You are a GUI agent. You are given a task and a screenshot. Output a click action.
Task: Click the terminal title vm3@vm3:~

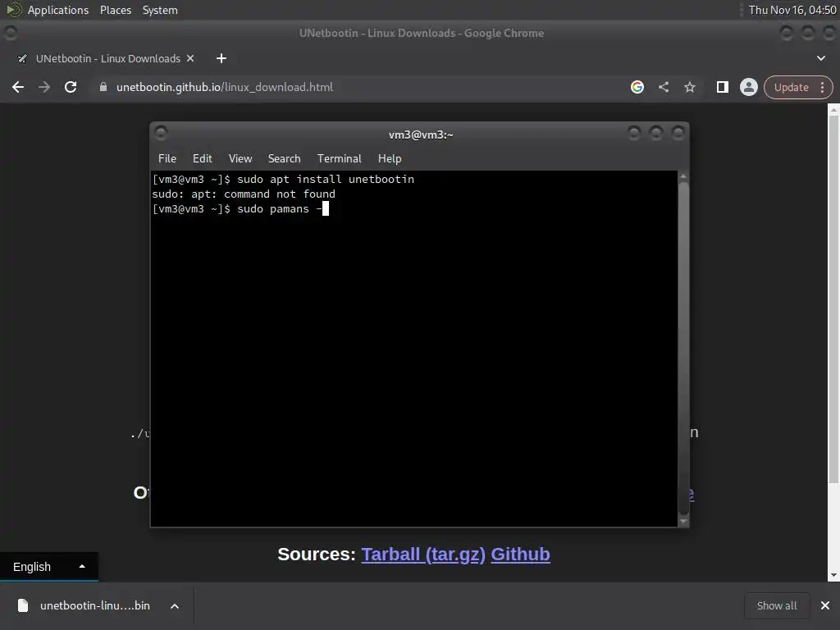[421, 135]
